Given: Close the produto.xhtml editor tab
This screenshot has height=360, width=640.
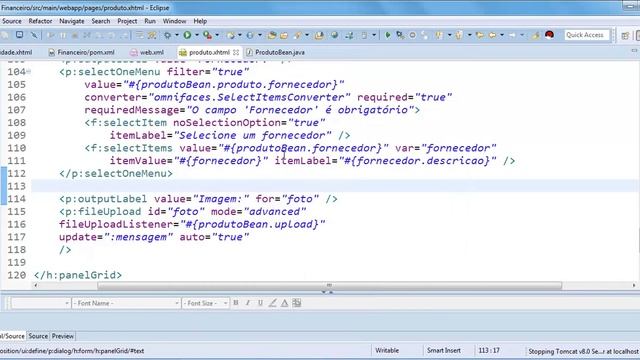Looking at the screenshot, I should (x=236, y=52).
